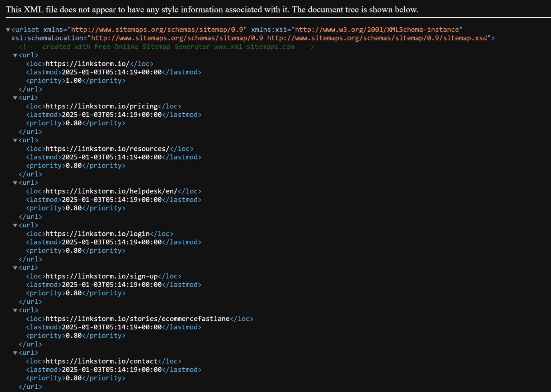The height and width of the screenshot is (392, 551).
Task: Click the loc text https://linkstorm.io/login
Action: [98, 234]
